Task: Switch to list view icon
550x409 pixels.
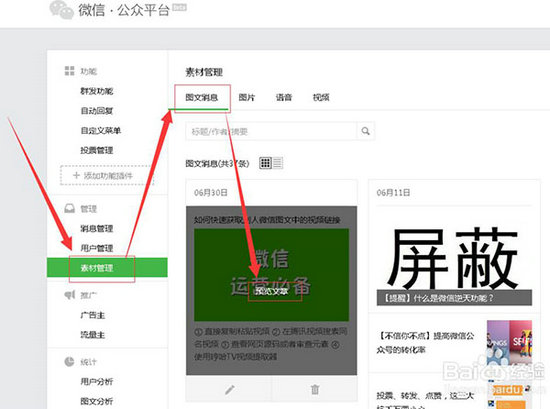Action: 277,163
